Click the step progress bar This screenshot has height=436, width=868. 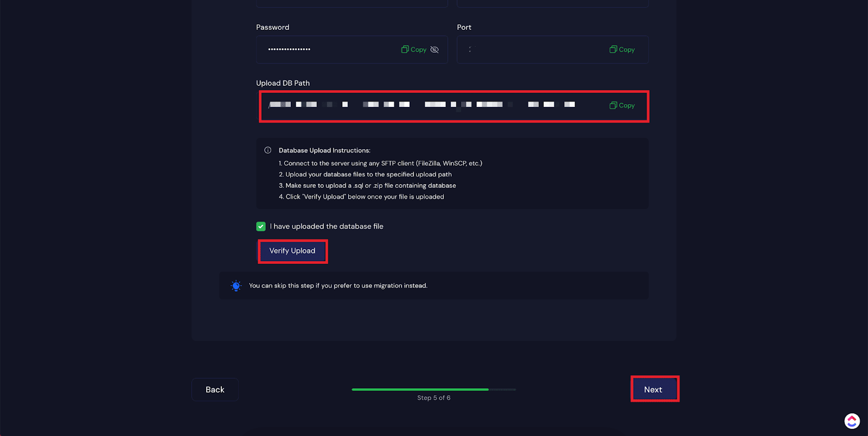point(433,389)
